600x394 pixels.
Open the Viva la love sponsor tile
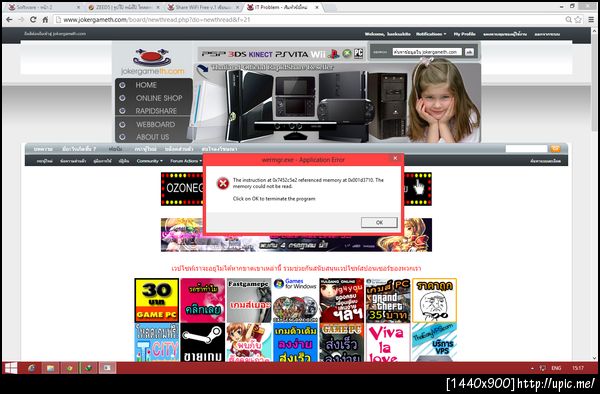pos(388,343)
